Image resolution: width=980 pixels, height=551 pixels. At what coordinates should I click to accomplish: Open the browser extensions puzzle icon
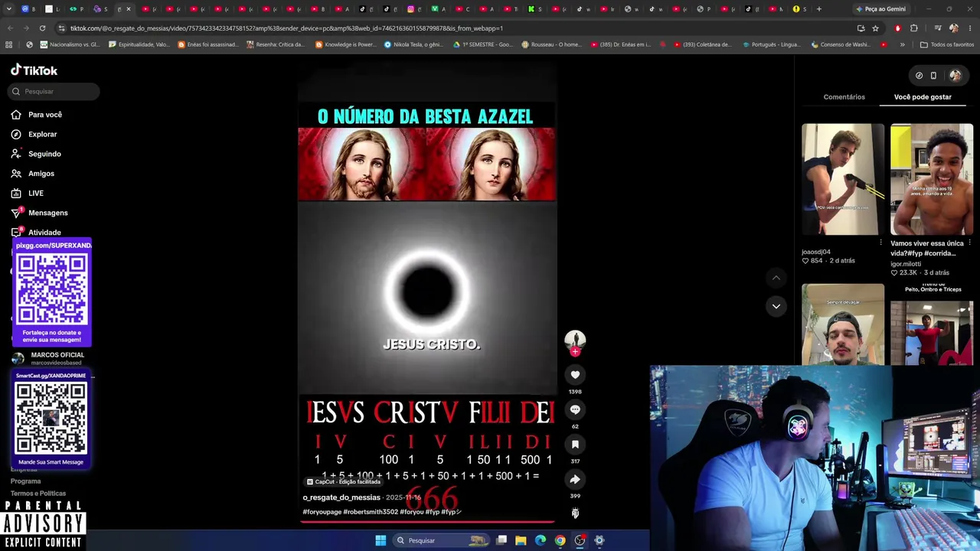(x=914, y=28)
